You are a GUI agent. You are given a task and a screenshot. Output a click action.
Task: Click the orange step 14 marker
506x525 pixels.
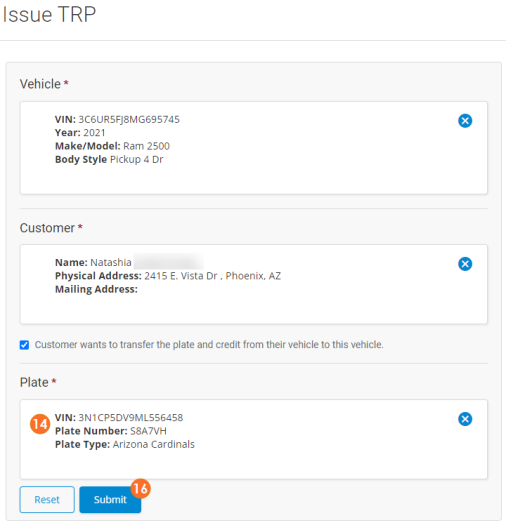(40, 424)
